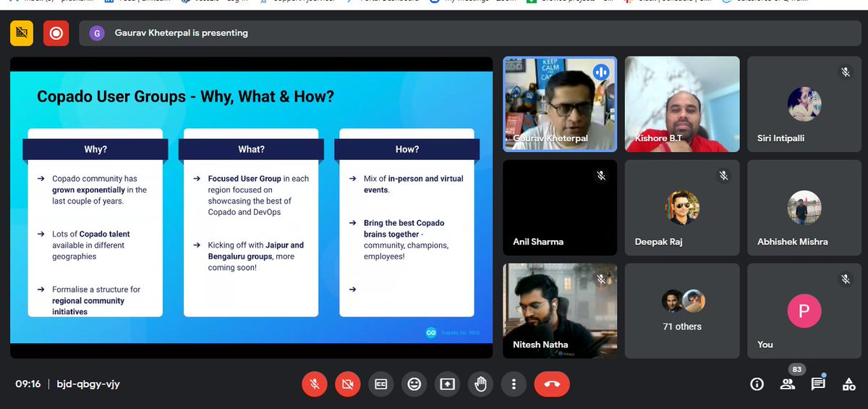The height and width of the screenshot is (409, 868).
Task: Click the How? column header on slide
Action: 407,149
